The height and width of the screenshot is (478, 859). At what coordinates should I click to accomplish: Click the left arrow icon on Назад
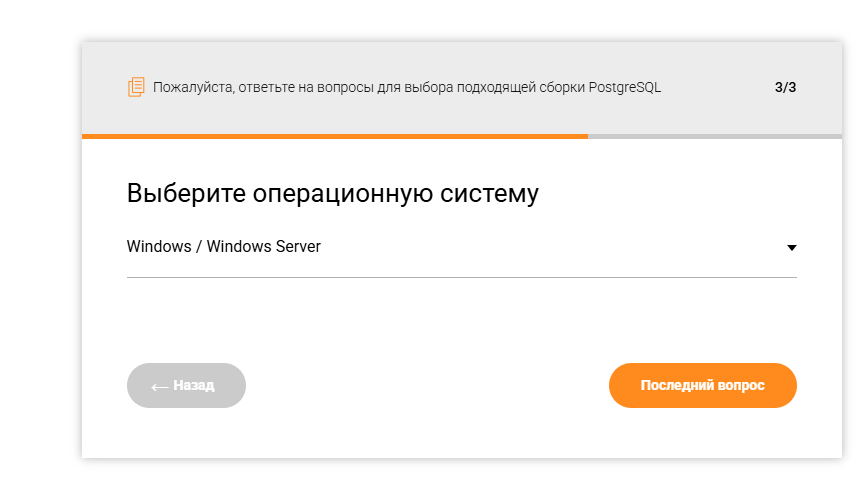tap(159, 386)
